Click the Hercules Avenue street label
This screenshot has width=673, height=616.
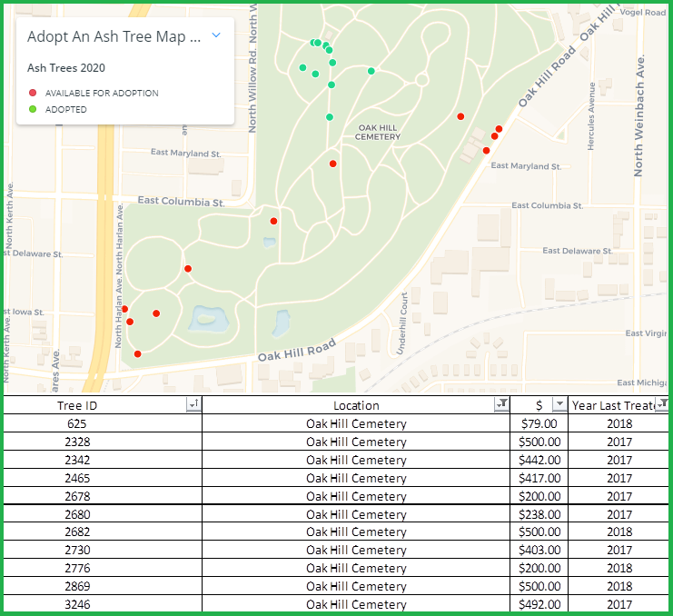(x=591, y=116)
